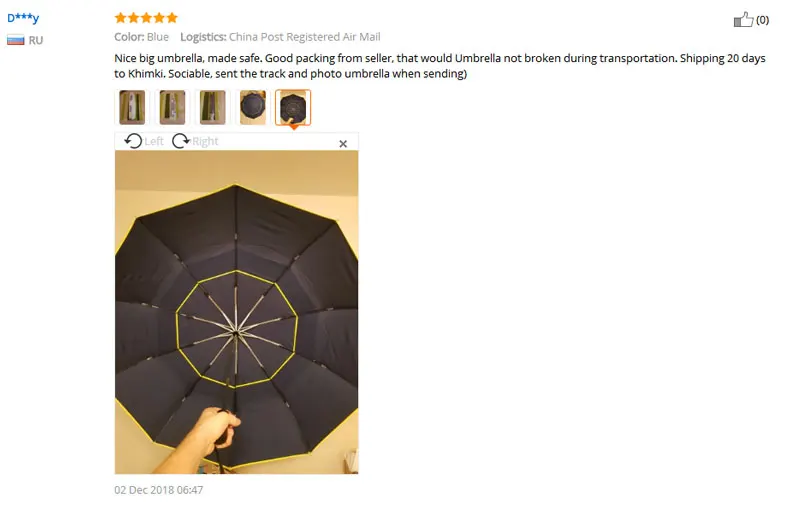
Task: Click the review date 02 Dec 2018
Action: [159, 490]
